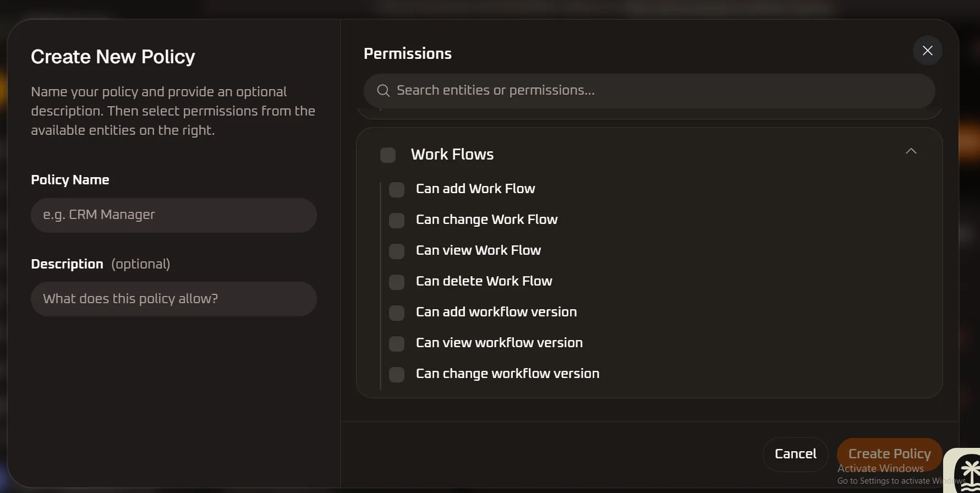This screenshot has width=980, height=493.
Task: Click the Can change workflow version label
Action: click(508, 374)
